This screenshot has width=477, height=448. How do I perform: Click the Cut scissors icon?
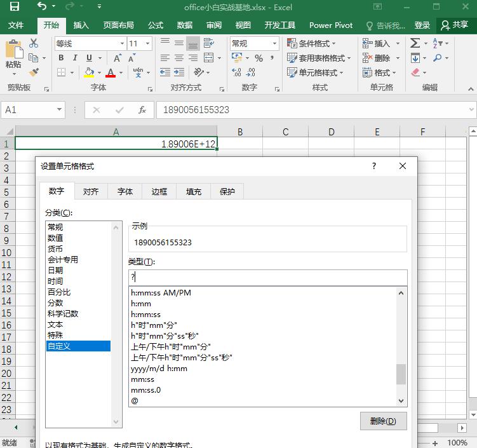click(x=34, y=43)
